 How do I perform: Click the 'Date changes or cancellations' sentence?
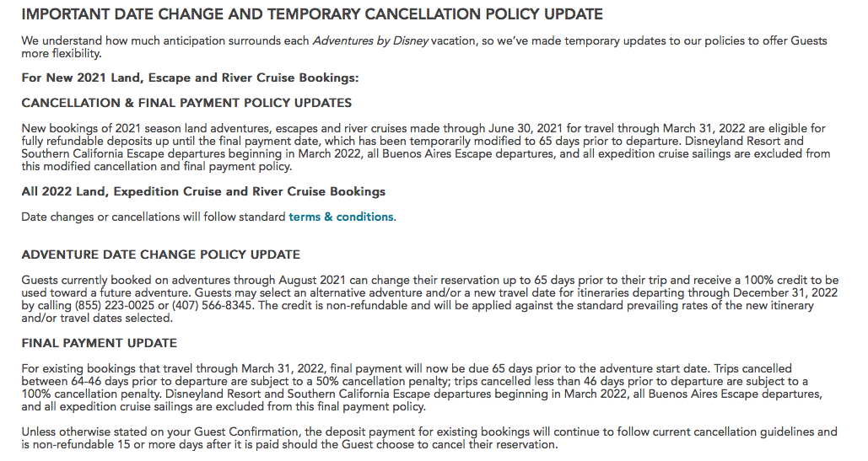(x=152, y=217)
